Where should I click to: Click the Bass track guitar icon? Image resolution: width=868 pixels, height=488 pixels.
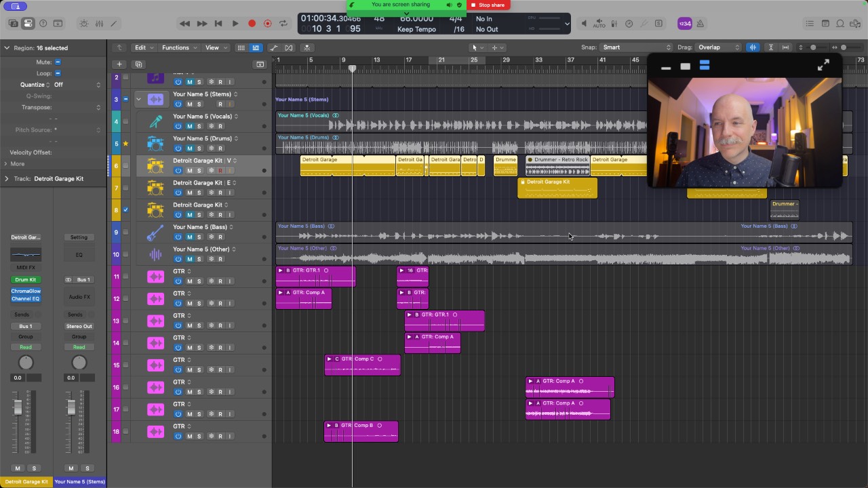(x=155, y=232)
